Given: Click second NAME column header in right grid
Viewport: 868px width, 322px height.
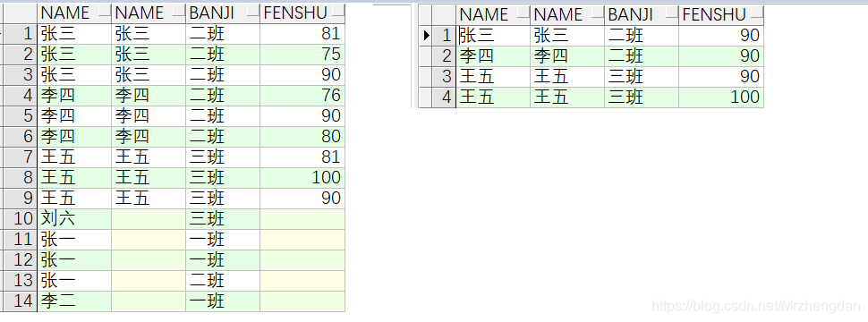Looking at the screenshot, I should point(566,15).
